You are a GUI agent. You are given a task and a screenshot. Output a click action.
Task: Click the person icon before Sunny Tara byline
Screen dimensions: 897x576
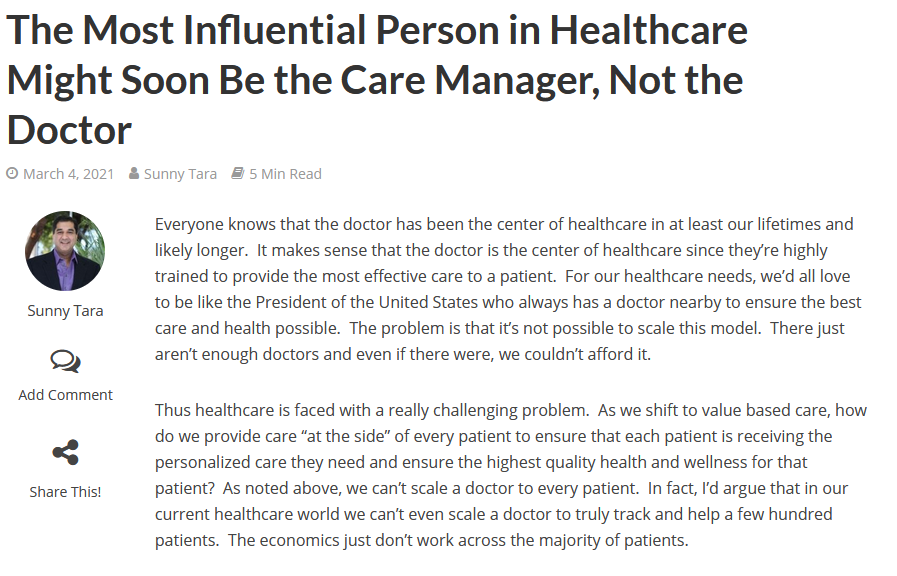(134, 173)
